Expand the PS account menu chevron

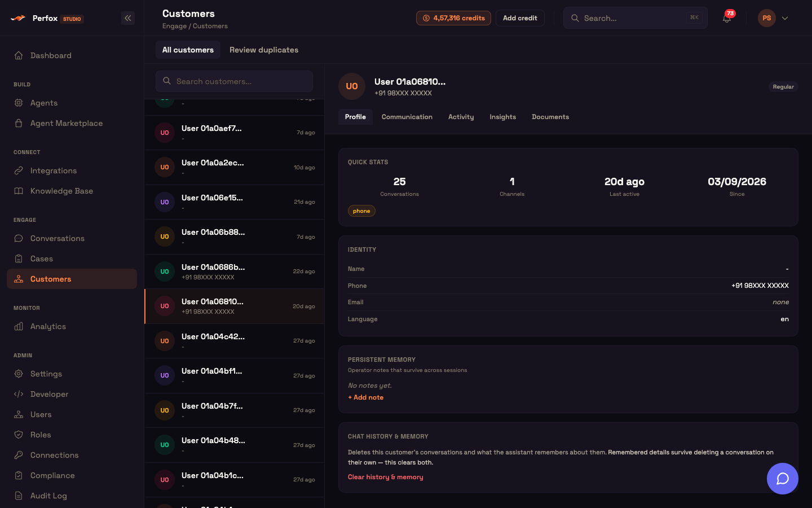[785, 18]
